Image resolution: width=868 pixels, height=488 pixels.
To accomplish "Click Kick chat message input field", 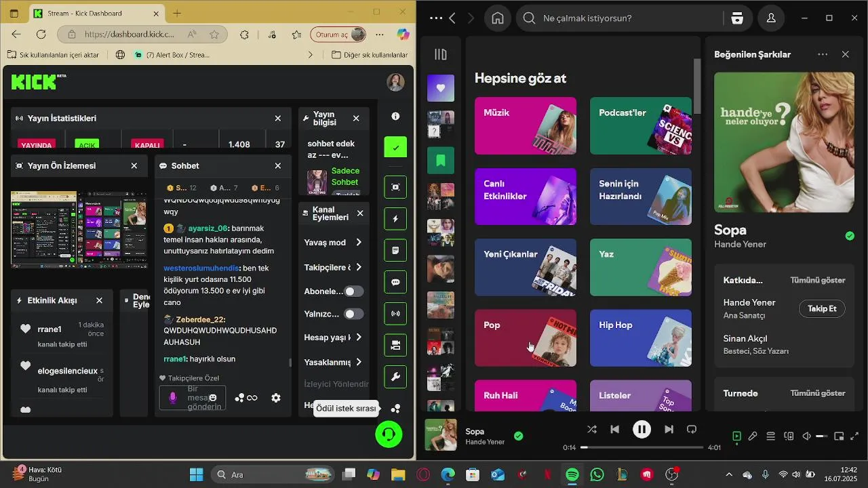I will coord(193,398).
